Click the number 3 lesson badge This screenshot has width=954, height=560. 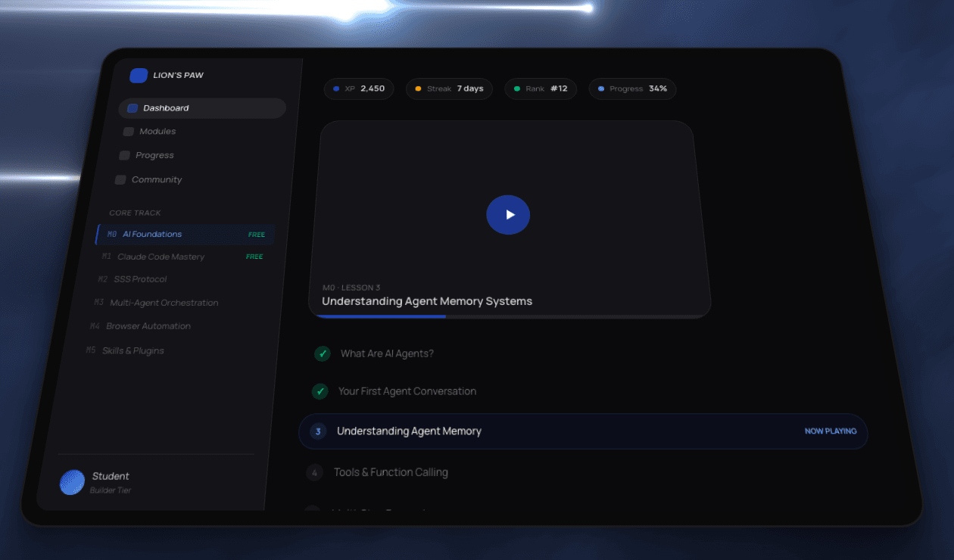(x=318, y=431)
